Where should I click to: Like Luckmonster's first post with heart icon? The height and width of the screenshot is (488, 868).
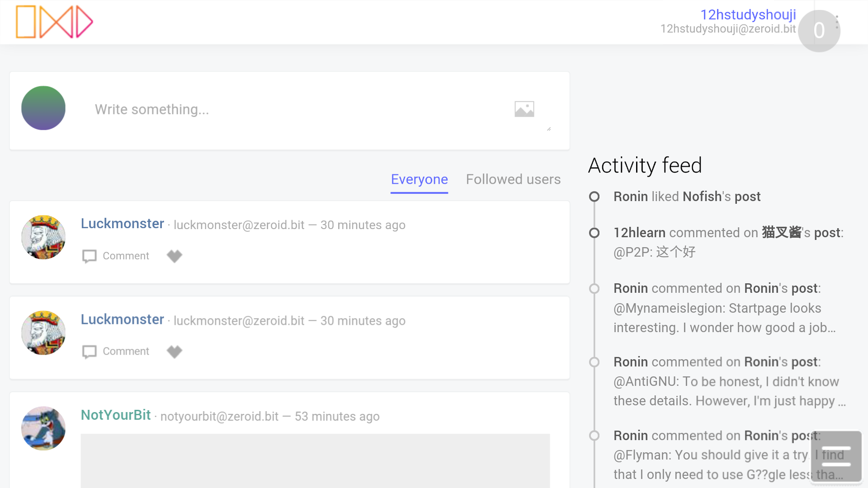tap(174, 256)
